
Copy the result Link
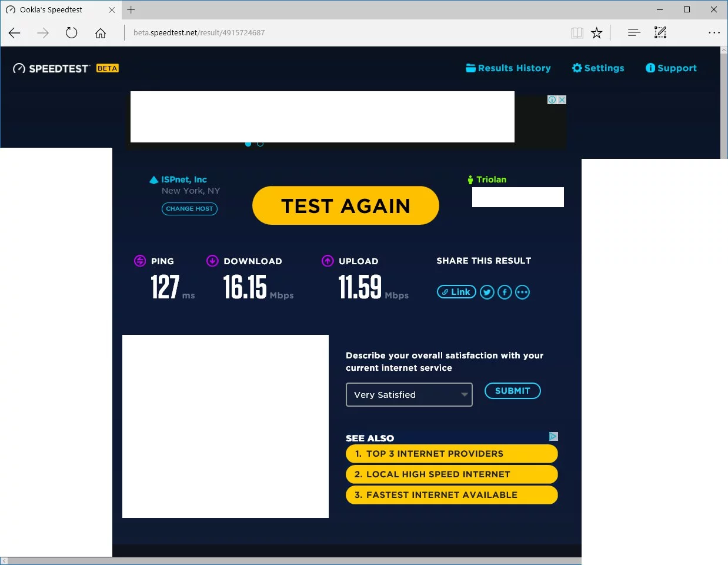456,292
